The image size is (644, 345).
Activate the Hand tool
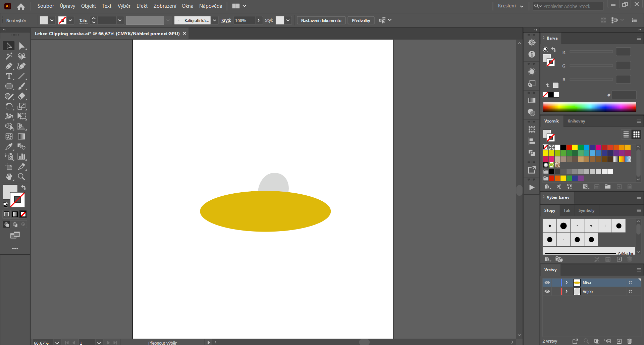pyautogui.click(x=8, y=177)
